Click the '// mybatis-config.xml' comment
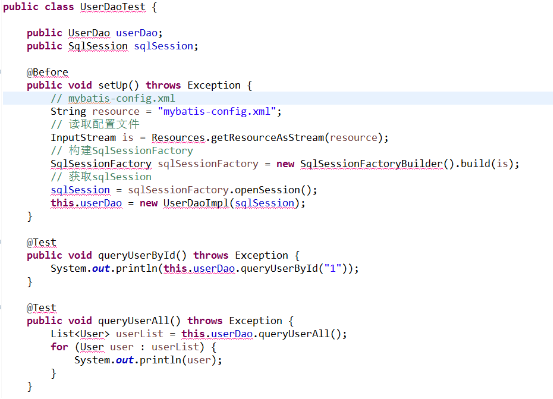This screenshot has height=399, width=553. coord(113,98)
